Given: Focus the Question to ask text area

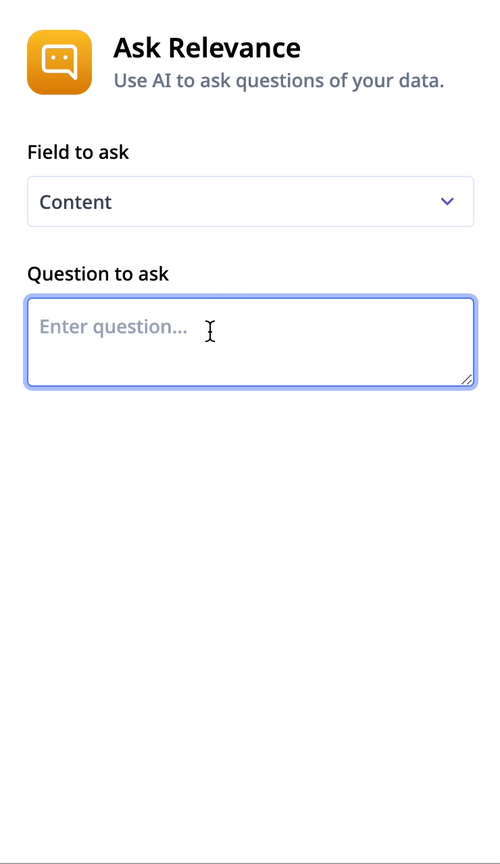Looking at the screenshot, I should click(250, 342).
